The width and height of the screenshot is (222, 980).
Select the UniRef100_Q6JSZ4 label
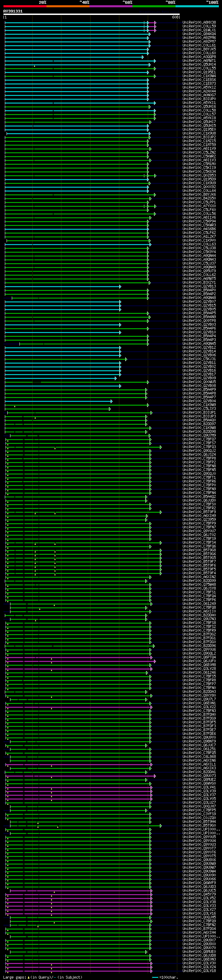[x=199, y=455]
